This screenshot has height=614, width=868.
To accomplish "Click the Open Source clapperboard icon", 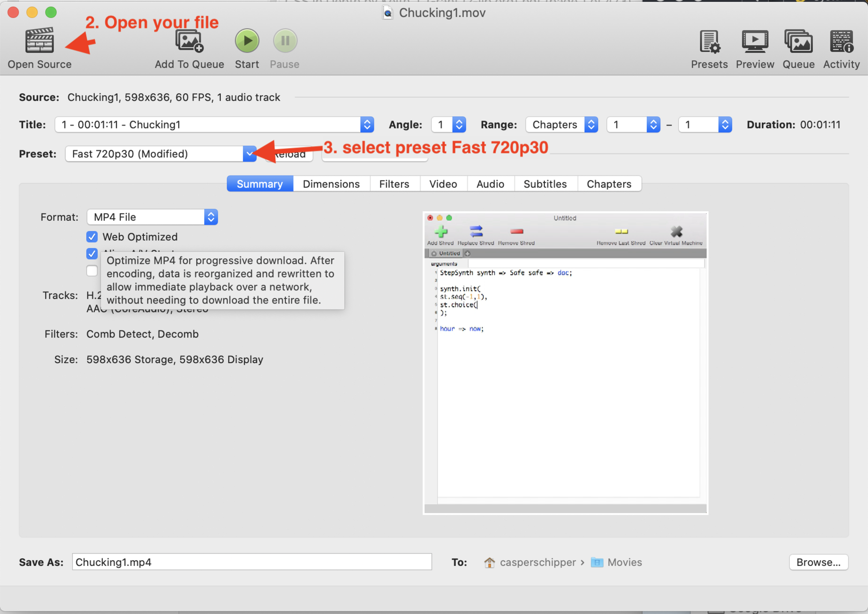I will [x=39, y=41].
